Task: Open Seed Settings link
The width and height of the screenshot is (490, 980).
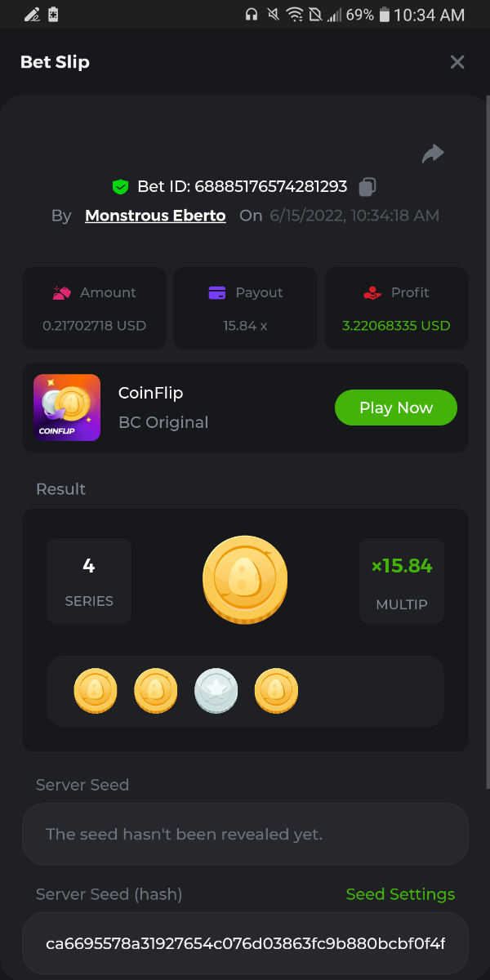Action: click(x=400, y=894)
